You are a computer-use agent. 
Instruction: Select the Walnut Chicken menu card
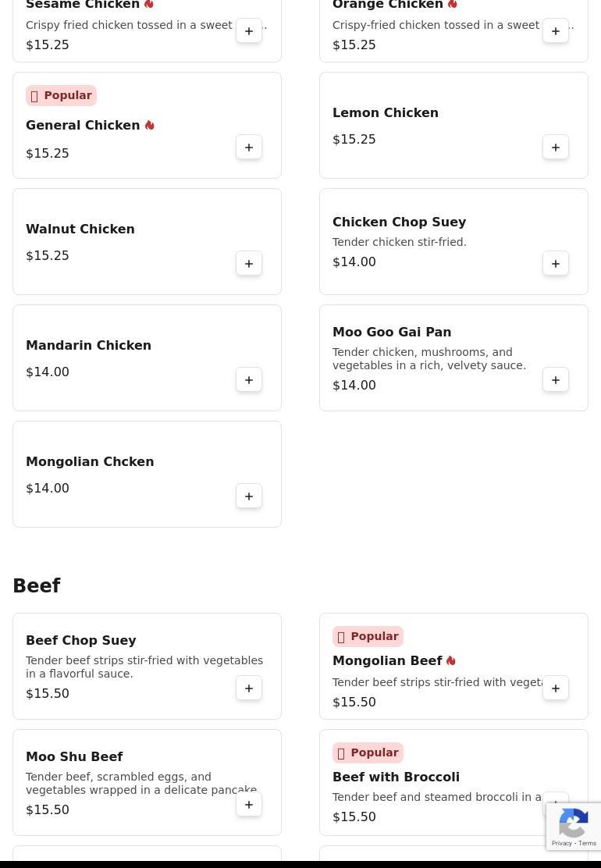147,241
